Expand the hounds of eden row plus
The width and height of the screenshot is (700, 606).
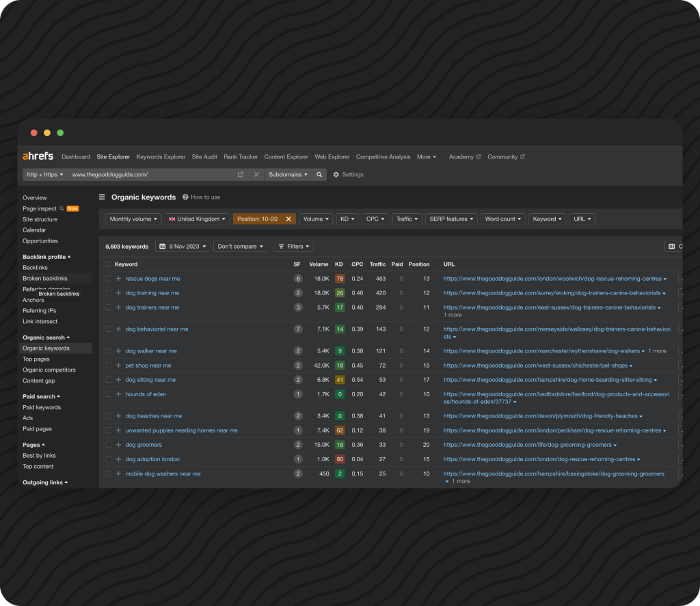[x=118, y=394]
